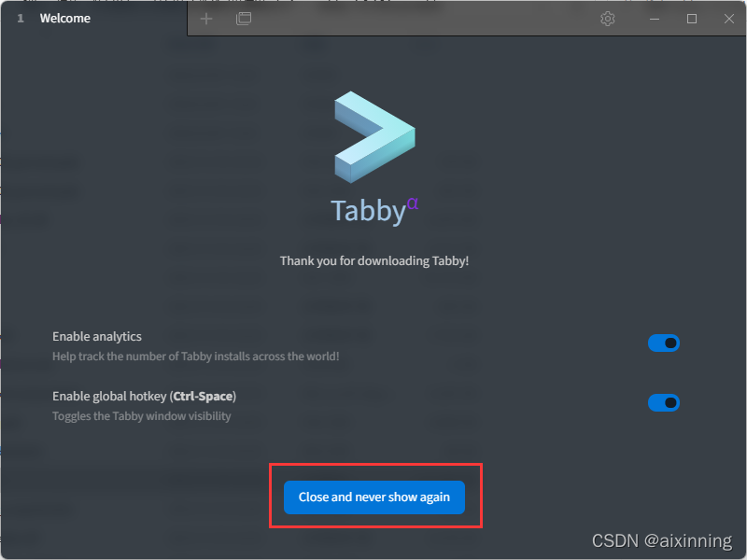
Task: Click the Thank you for downloading Tabby message
Action: [x=374, y=261]
